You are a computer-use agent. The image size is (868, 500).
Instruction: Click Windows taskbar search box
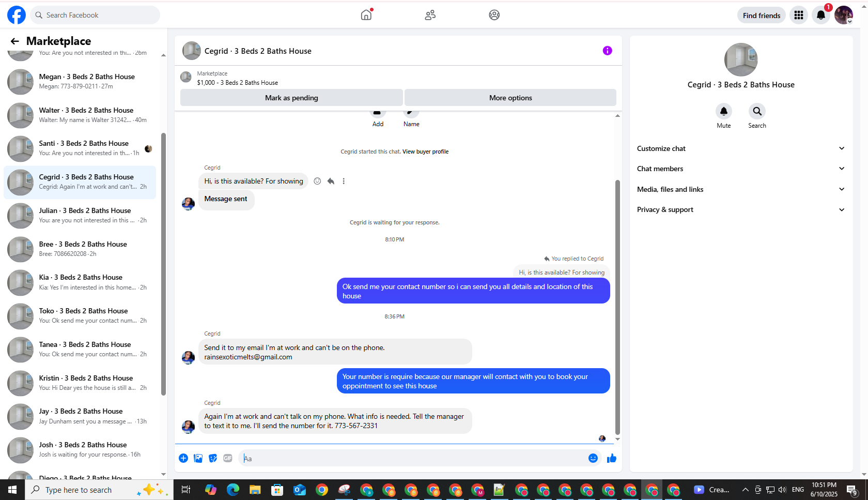point(99,490)
